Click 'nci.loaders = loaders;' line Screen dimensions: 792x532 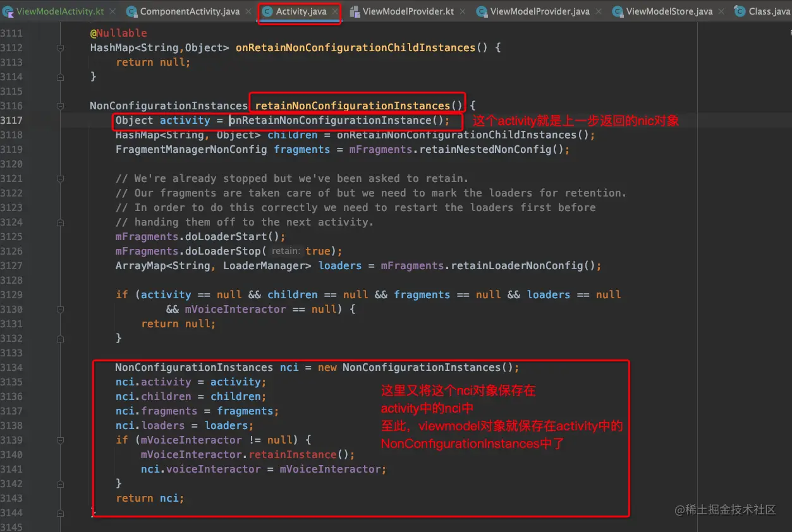[185, 425]
